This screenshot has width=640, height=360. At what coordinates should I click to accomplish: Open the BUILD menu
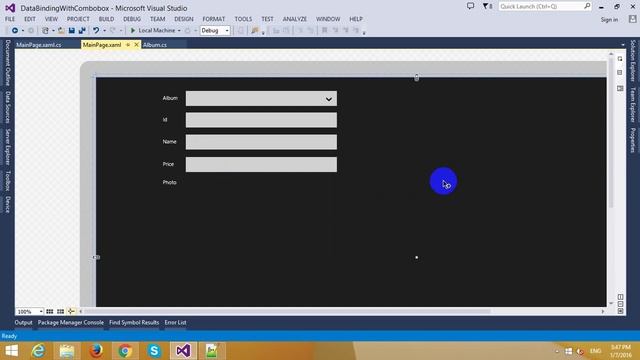pyautogui.click(x=107, y=19)
